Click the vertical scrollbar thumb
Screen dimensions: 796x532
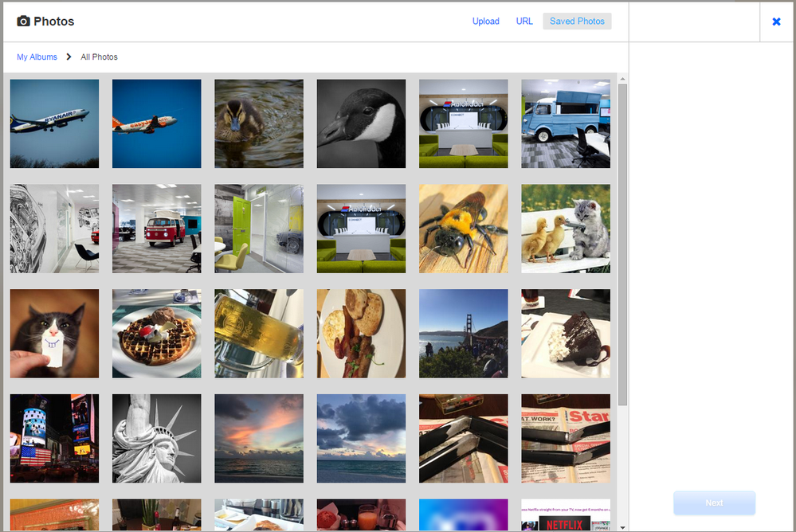point(622,244)
